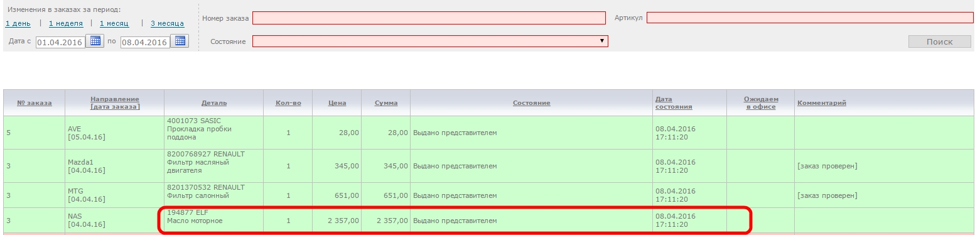Image resolution: width=980 pixels, height=235 pixels.
Task: Click status Выдано представителем in ELF row
Action: pyautogui.click(x=455, y=221)
